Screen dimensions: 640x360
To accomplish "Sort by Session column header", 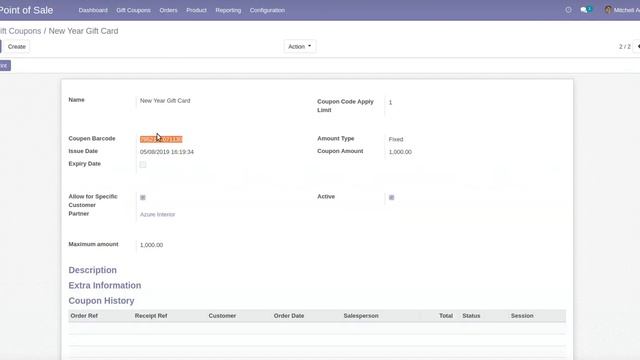I will 522,316.
